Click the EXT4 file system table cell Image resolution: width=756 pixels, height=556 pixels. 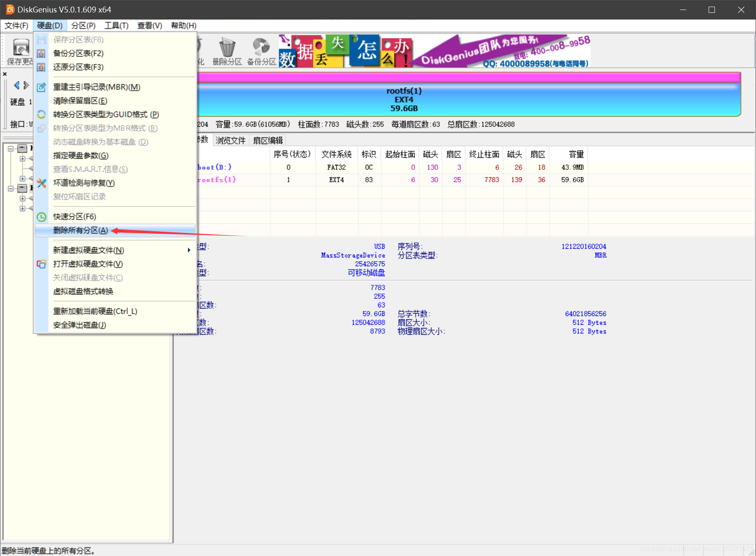point(336,180)
